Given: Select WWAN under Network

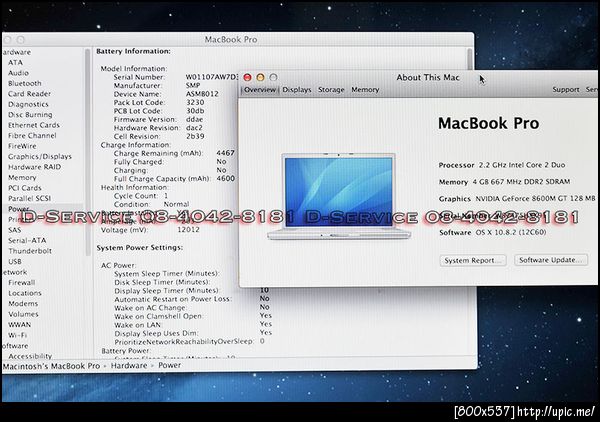Looking at the screenshot, I should 20,325.
